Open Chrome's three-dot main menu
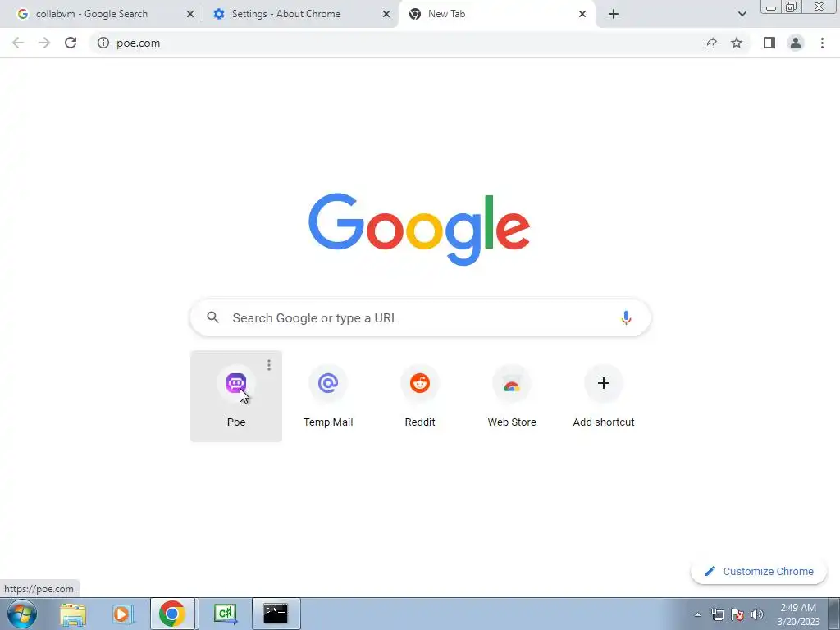840x630 pixels. [822, 43]
